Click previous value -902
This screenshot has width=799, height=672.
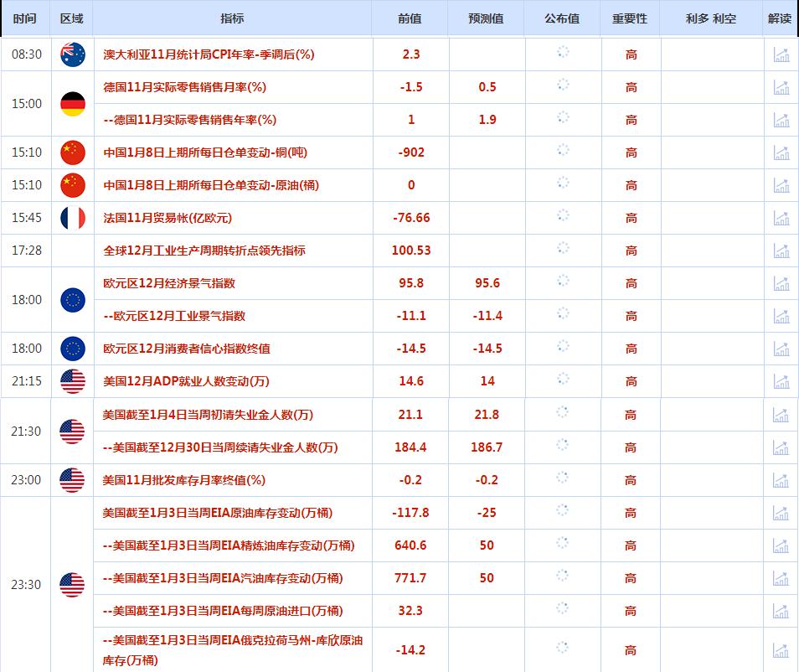pos(411,152)
